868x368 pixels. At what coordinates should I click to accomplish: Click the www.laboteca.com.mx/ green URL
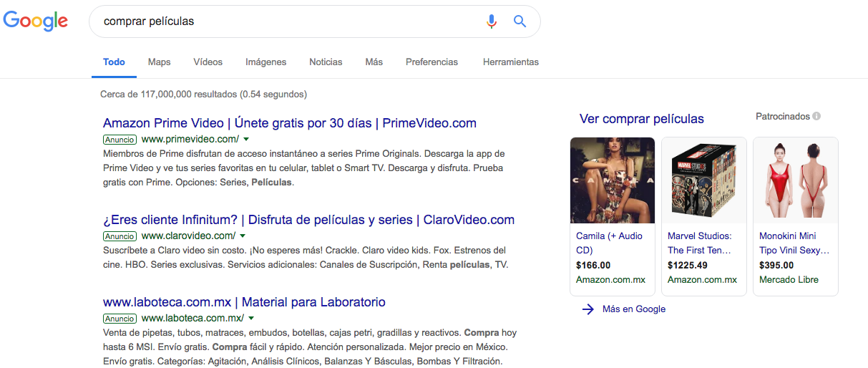pos(193,318)
